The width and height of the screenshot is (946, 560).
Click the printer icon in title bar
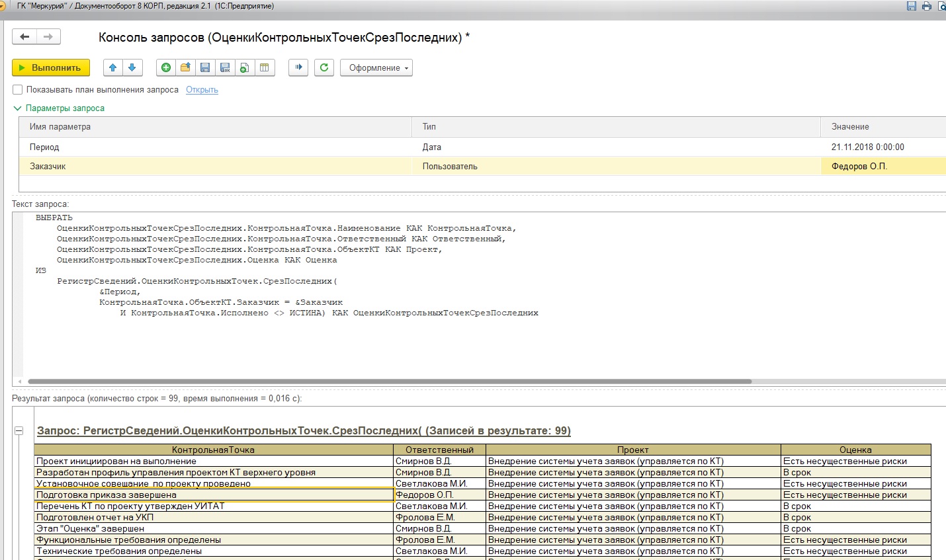point(926,6)
